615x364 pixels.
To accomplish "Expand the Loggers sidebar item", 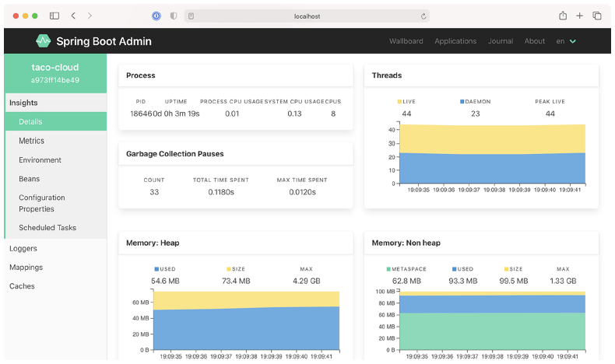I will click(x=23, y=248).
